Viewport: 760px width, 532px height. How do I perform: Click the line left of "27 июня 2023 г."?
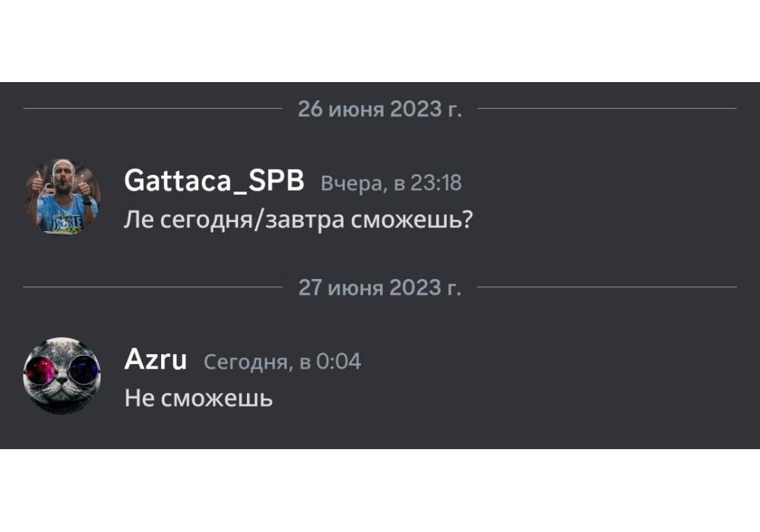(x=152, y=287)
